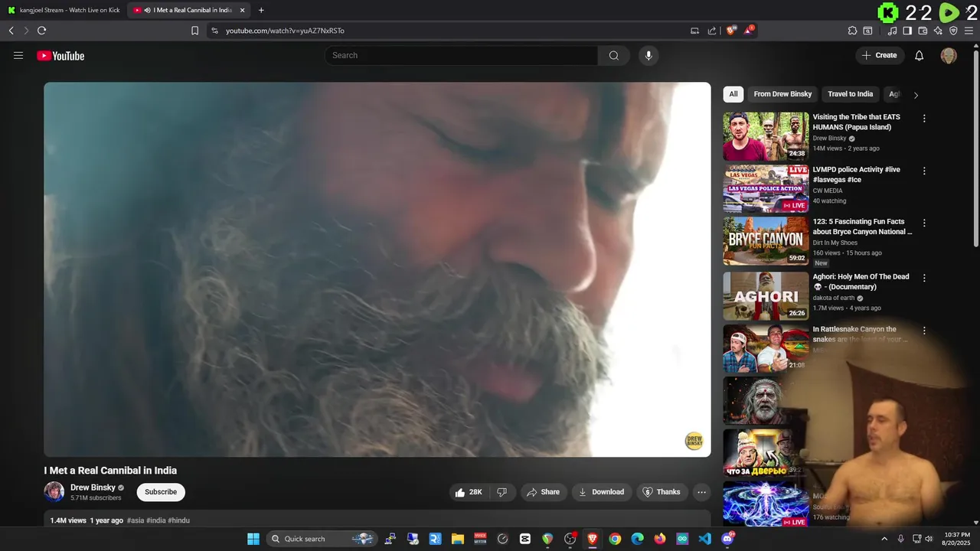980x551 pixels.
Task: Open the LVMPD police live stream thumbnail
Action: coord(766,188)
